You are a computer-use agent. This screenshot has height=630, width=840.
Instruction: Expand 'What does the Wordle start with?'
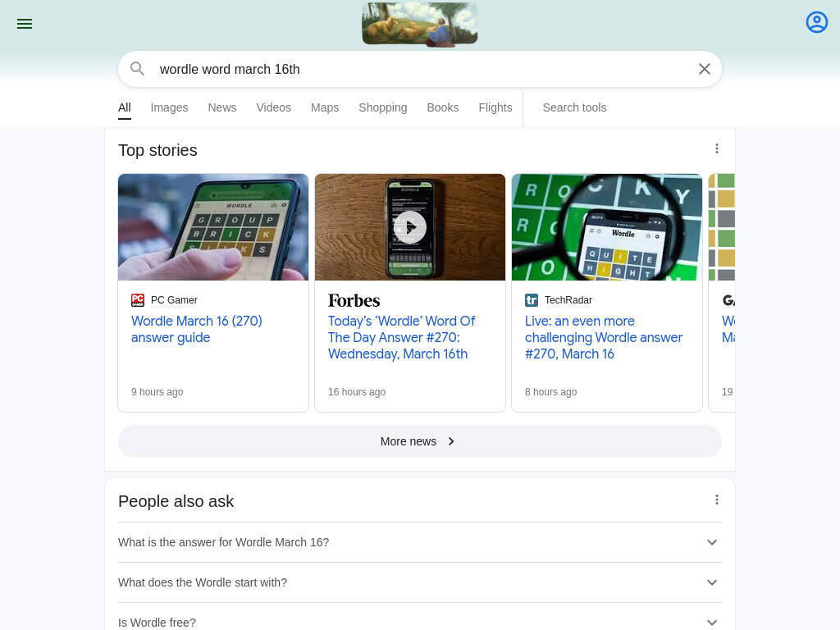[420, 582]
